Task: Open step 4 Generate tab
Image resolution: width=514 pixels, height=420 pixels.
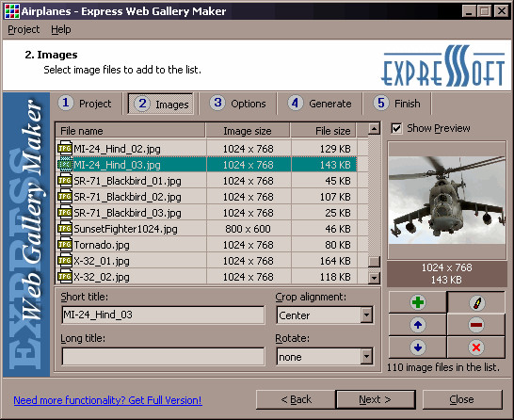Action: (320, 104)
